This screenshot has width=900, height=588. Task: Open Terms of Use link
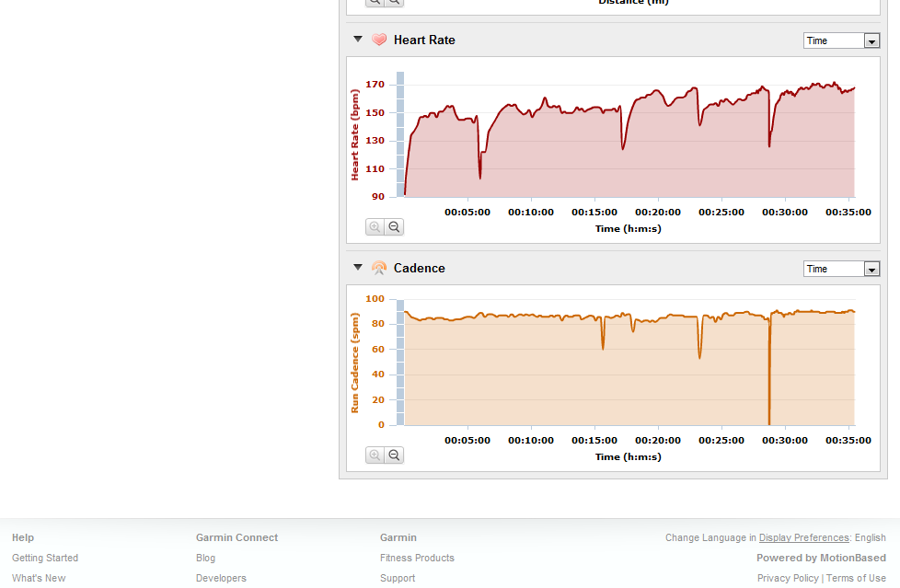tap(856, 578)
